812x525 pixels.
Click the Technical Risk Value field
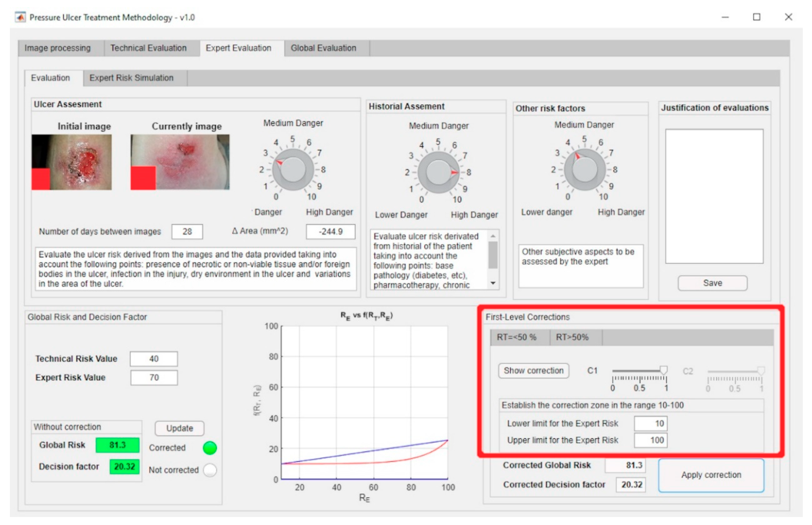[154, 359]
